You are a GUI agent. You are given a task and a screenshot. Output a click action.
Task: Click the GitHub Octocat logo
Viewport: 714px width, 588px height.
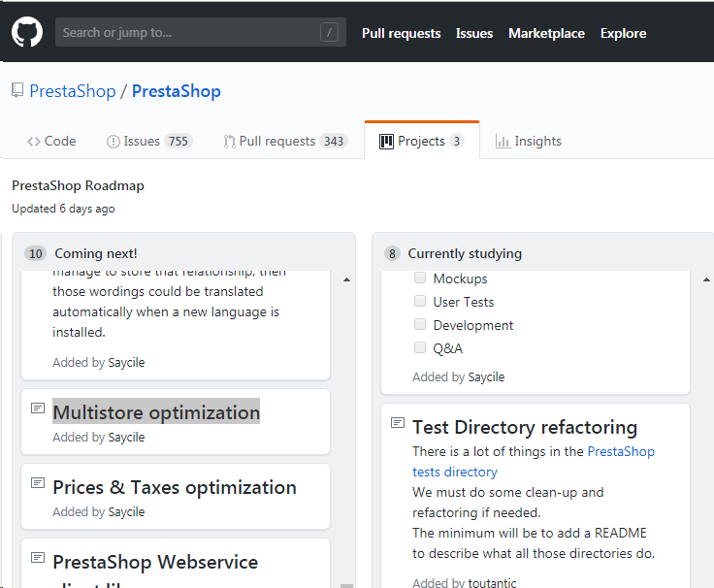tap(27, 32)
